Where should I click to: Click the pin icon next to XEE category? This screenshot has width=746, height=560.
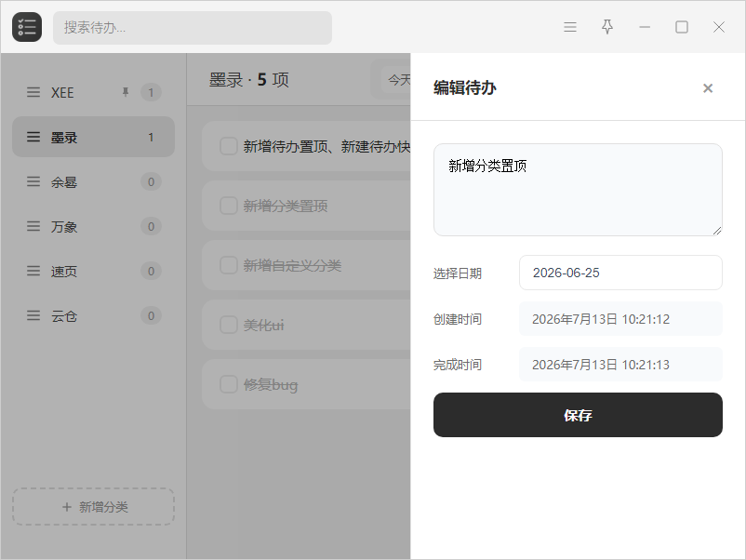point(126,92)
